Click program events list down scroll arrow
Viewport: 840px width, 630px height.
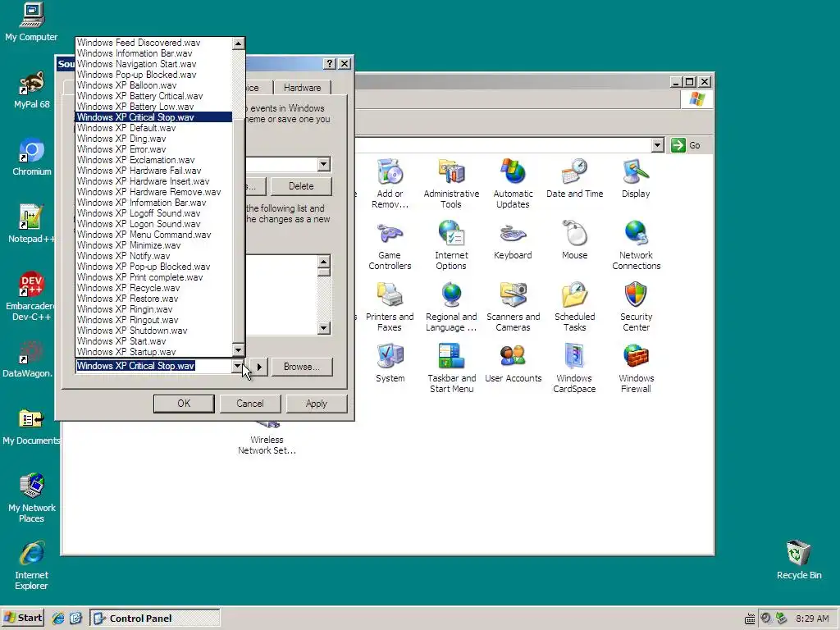point(323,328)
